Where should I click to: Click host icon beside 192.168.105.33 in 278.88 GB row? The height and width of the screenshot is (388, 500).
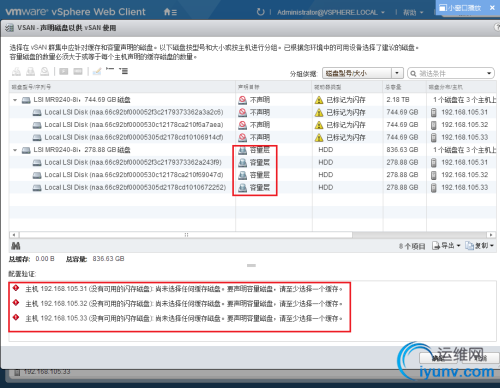[x=434, y=188]
